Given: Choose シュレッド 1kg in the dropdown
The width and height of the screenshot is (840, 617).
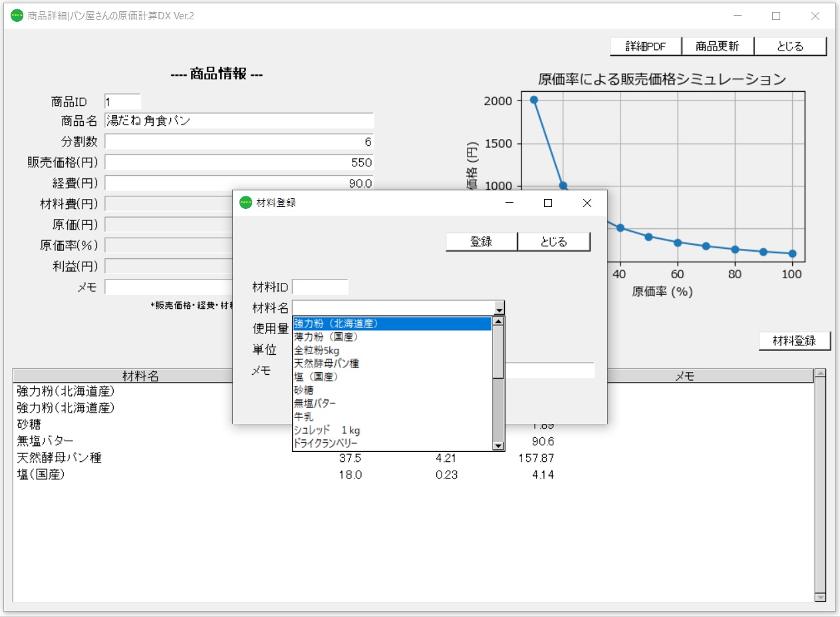Looking at the screenshot, I should [x=327, y=430].
